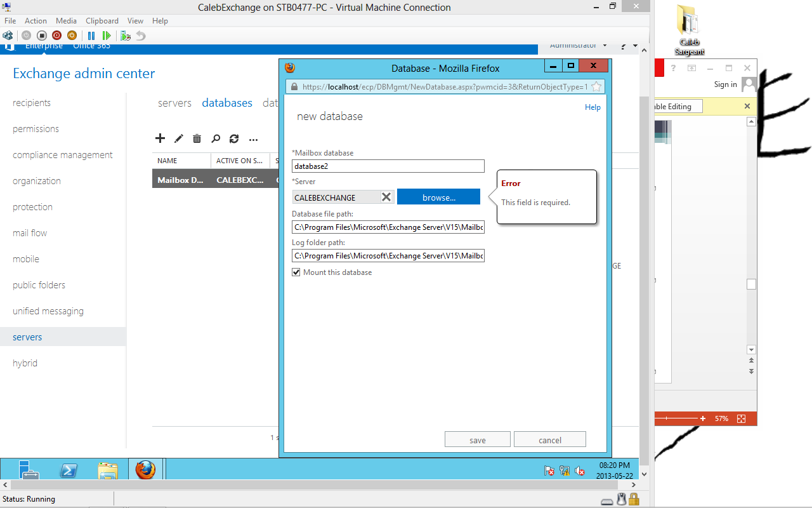This screenshot has width=812, height=508.
Task: Click the red Shut Down VM icon
Action: pyautogui.click(x=57, y=36)
